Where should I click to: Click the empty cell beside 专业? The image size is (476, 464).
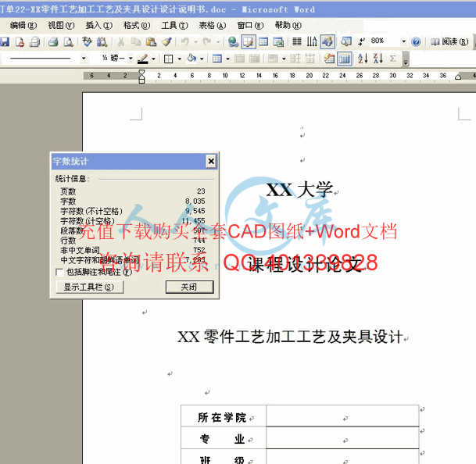(342, 438)
